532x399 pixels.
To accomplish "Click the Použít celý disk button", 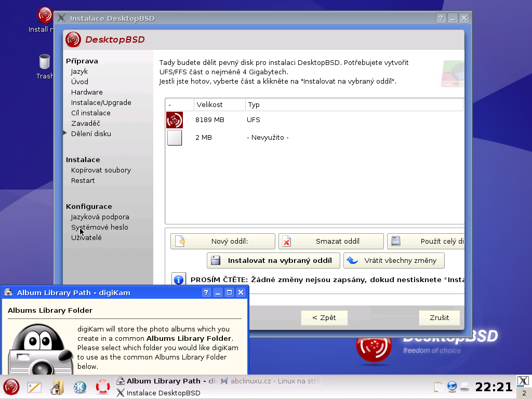I will click(425, 241).
